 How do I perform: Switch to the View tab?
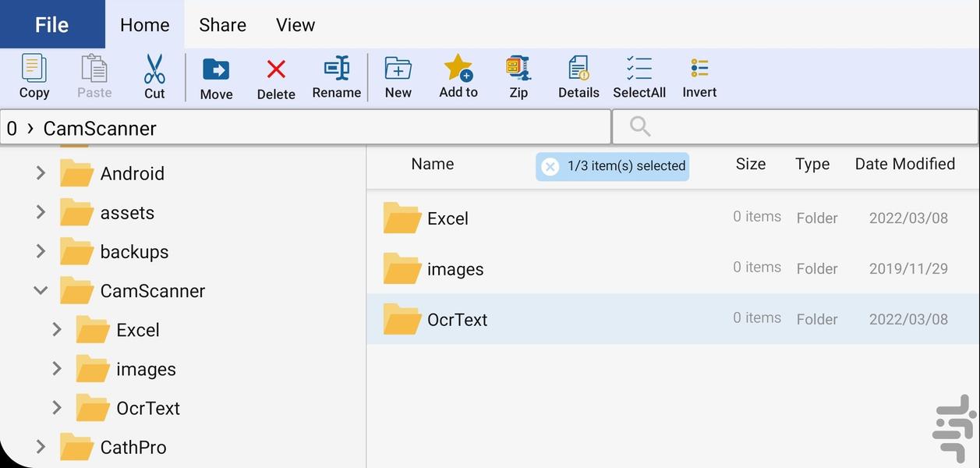click(x=295, y=25)
